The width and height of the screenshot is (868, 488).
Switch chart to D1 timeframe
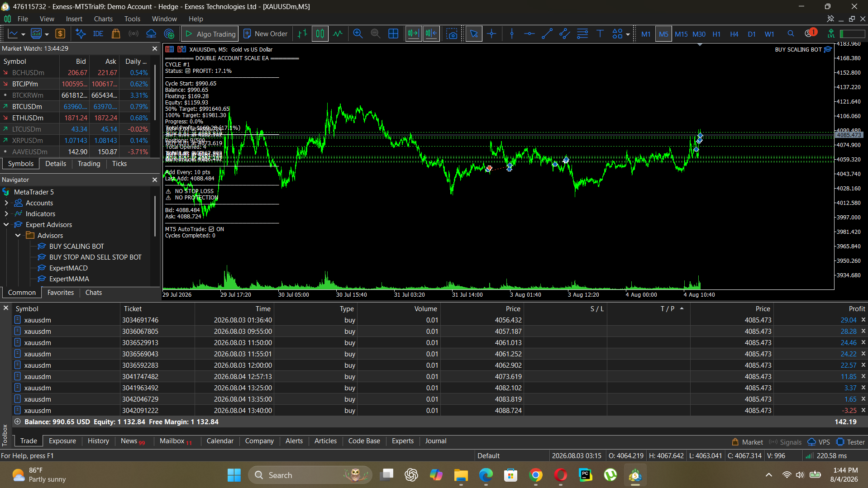click(752, 34)
